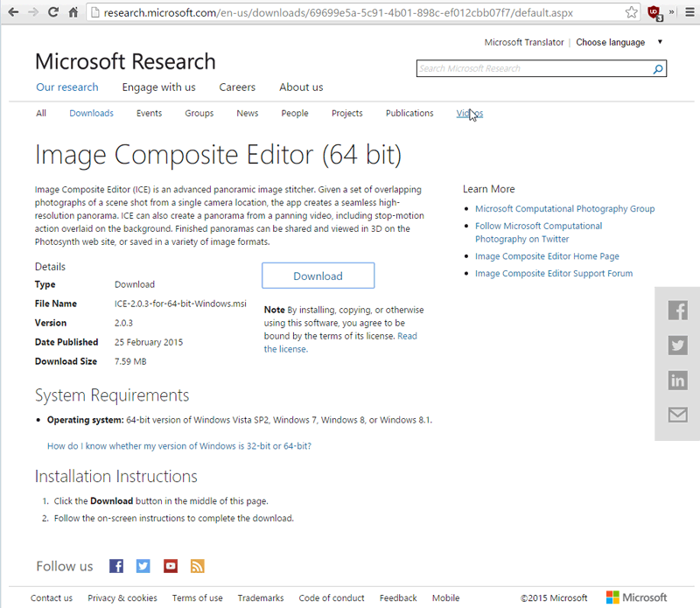Expand the Choose language dropdown

click(619, 42)
